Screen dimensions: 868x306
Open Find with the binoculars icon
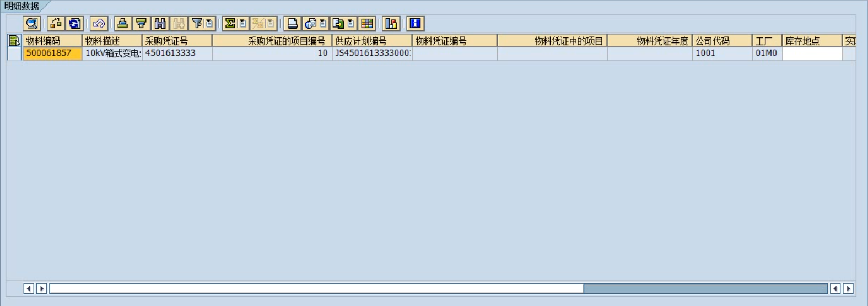(x=160, y=23)
